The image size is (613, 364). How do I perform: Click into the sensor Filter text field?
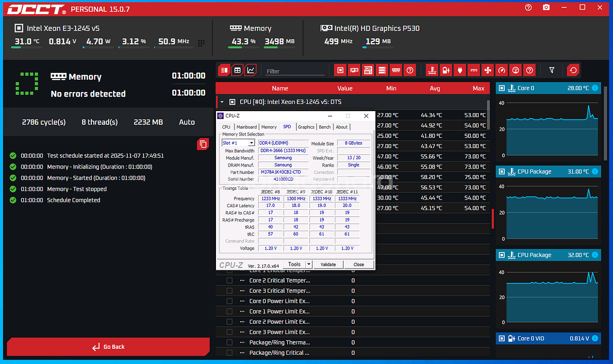pos(295,71)
